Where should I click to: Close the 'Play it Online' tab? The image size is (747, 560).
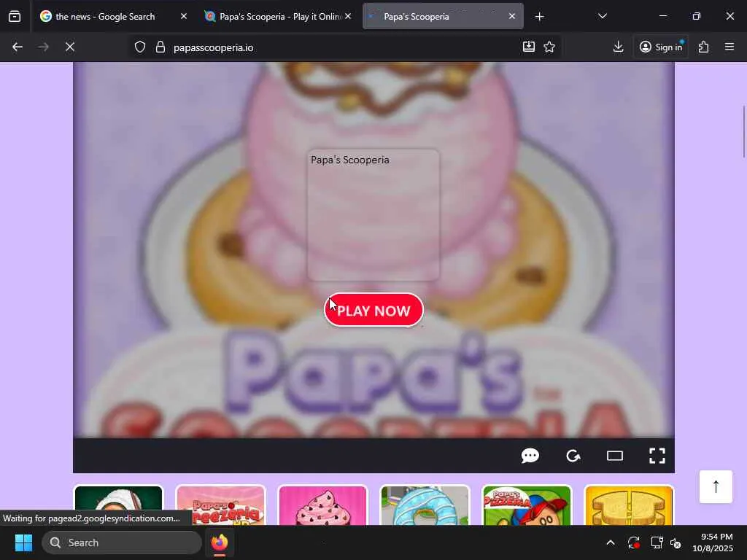point(348,16)
